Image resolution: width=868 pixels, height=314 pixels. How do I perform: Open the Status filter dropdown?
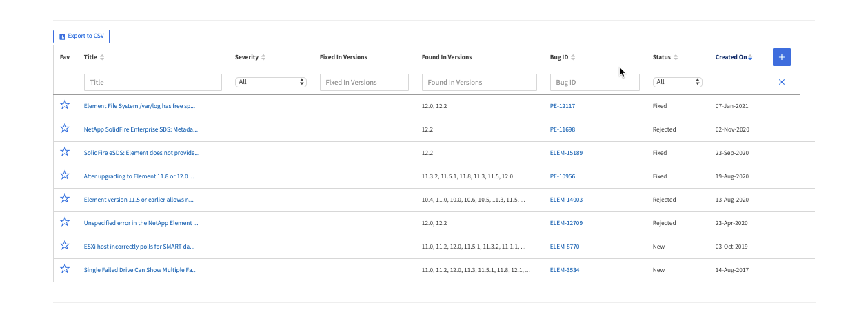(x=678, y=82)
